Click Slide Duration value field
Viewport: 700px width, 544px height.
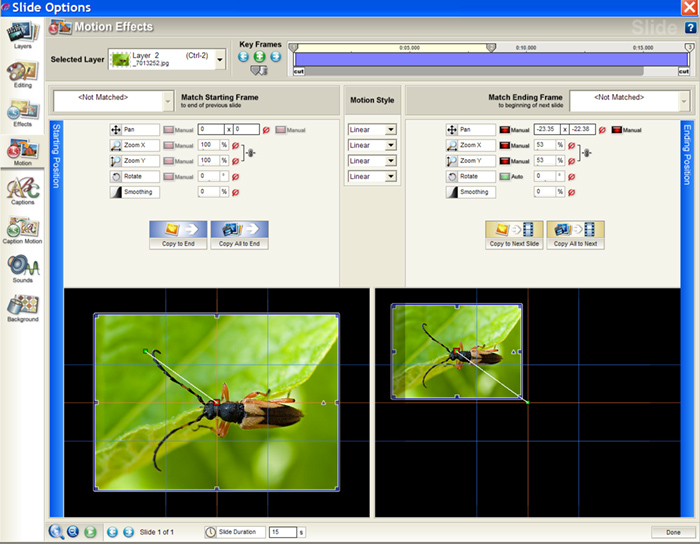283,532
